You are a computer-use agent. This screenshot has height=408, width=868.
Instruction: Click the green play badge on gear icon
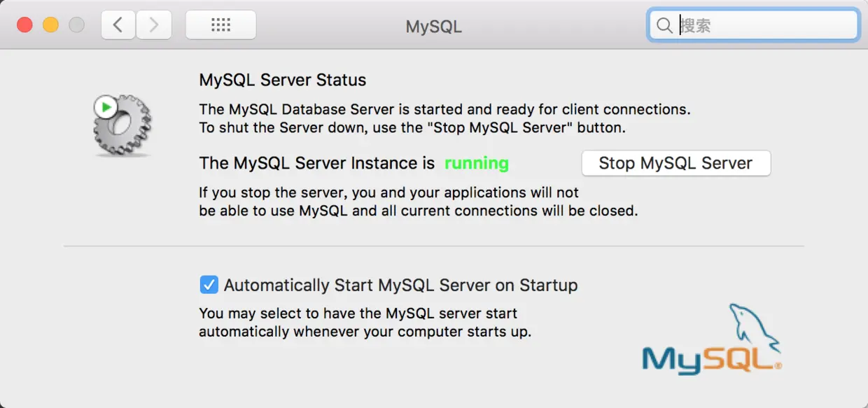coord(105,106)
